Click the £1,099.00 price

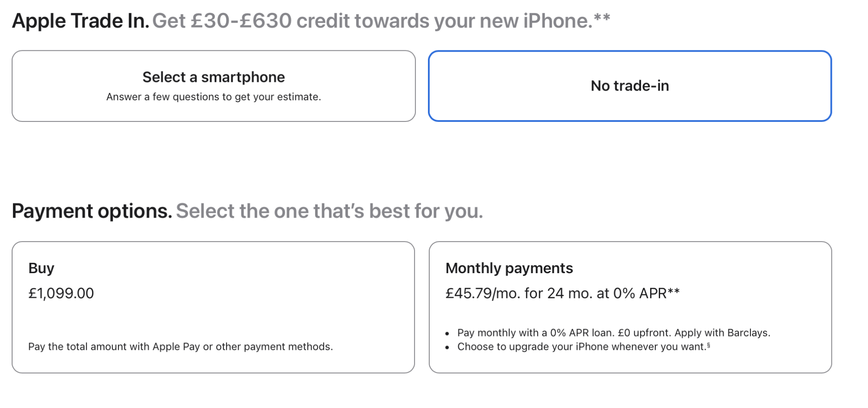61,294
